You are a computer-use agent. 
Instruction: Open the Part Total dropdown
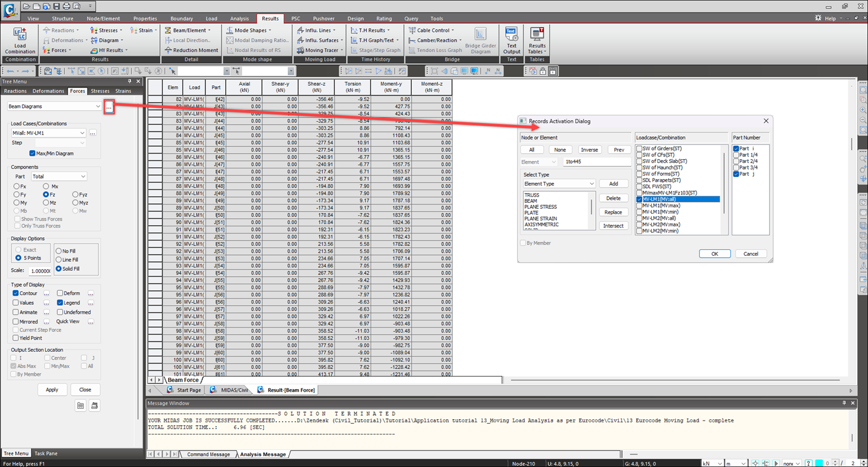click(59, 176)
